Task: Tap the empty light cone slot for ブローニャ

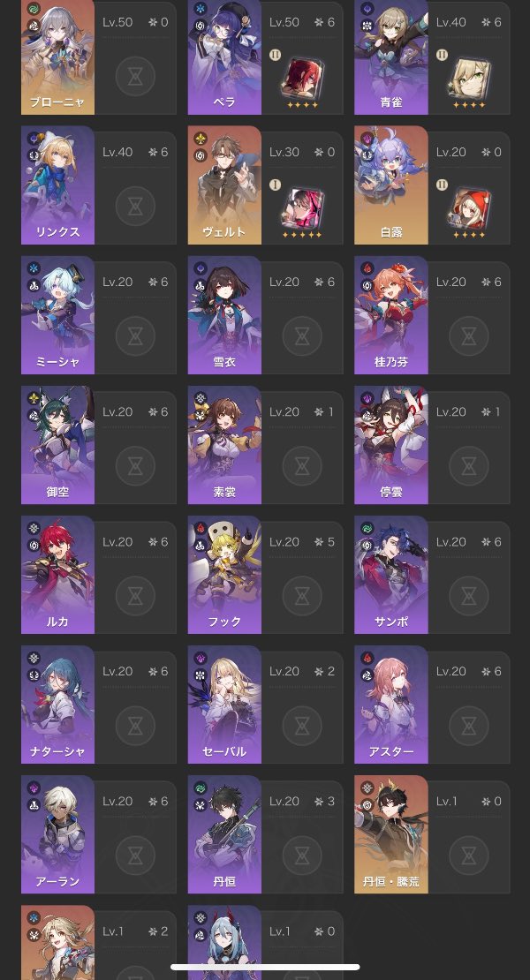Action: tap(135, 76)
